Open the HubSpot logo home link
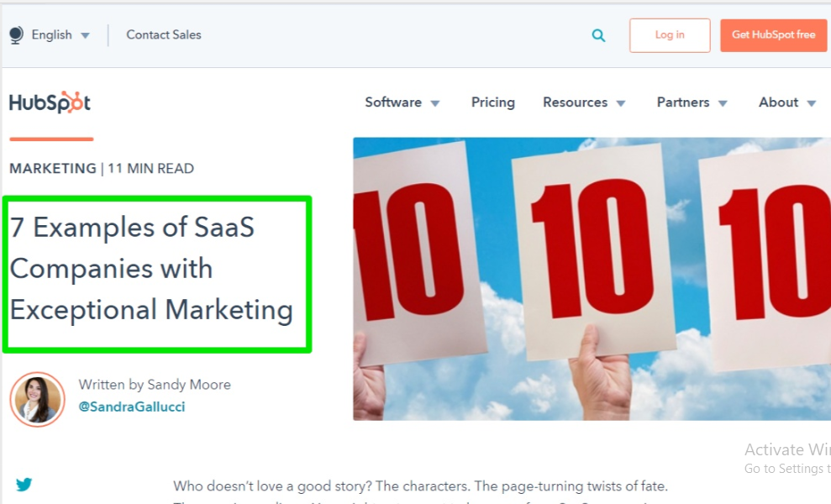This screenshot has width=831, height=504. click(50, 102)
